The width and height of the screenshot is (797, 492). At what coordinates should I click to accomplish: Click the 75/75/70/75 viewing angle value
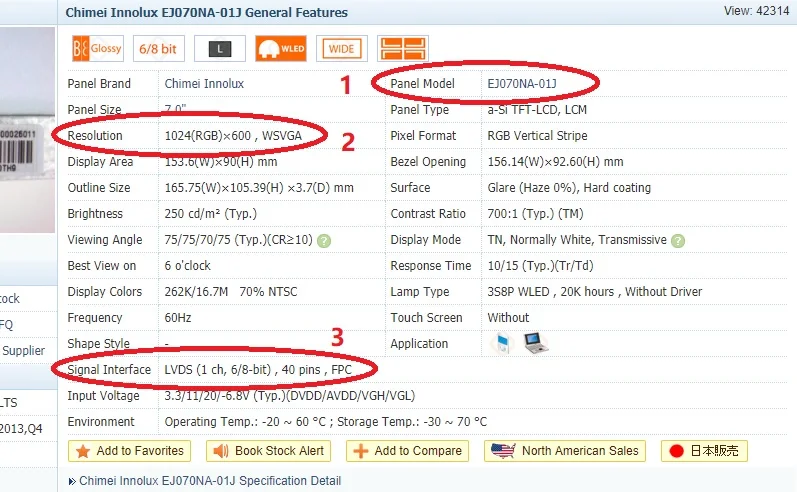coord(239,240)
